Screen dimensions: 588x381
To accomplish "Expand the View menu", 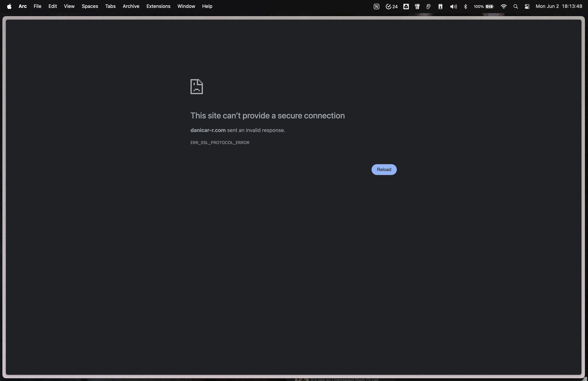I will click(69, 6).
